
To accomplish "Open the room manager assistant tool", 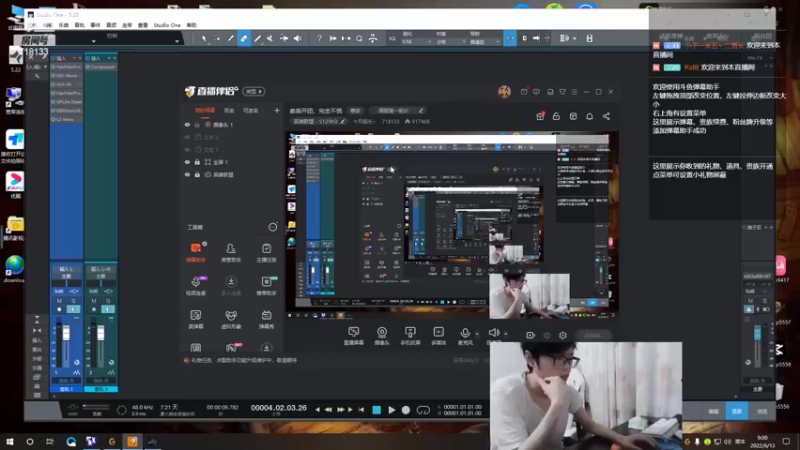I will click(231, 252).
